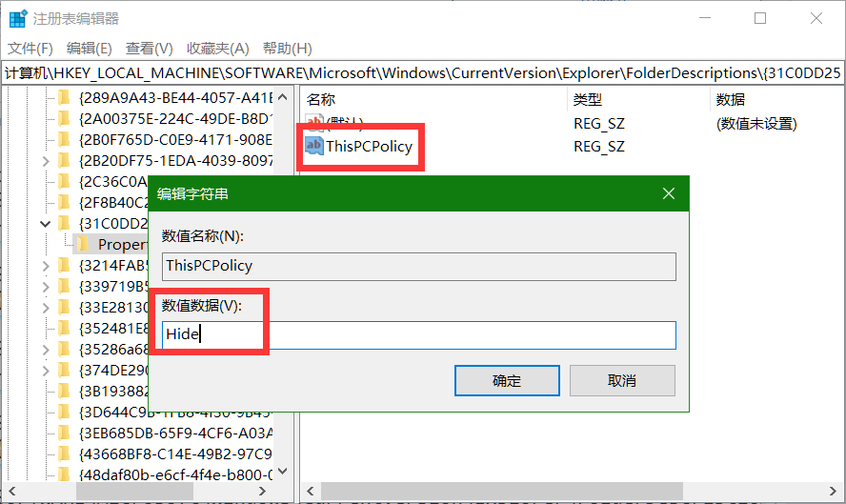
Task: Maximize the Registry Editor window
Action: (x=760, y=18)
